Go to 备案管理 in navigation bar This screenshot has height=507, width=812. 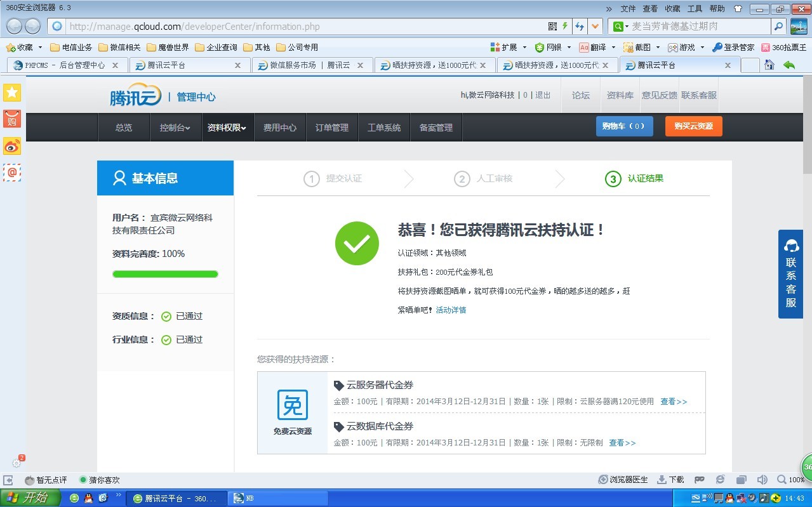(x=436, y=128)
